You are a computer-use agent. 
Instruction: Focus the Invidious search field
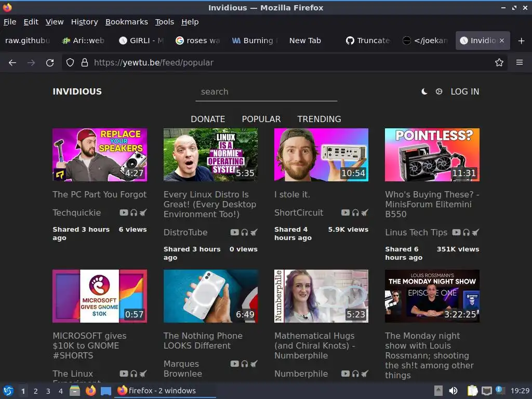pos(267,92)
